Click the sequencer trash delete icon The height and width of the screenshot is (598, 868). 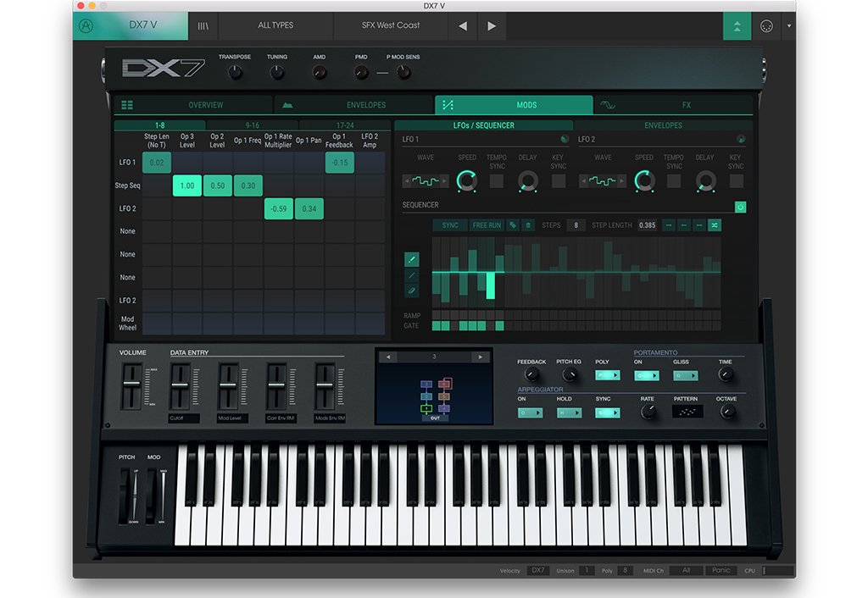(528, 225)
